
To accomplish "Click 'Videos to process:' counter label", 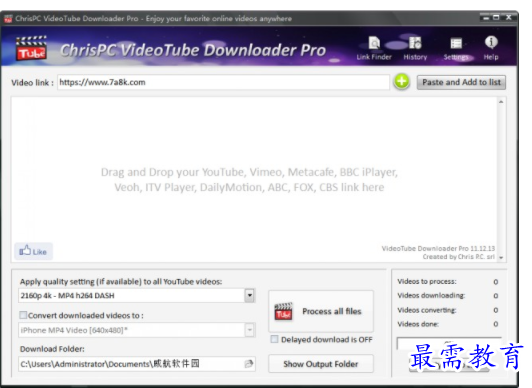I will [427, 282].
